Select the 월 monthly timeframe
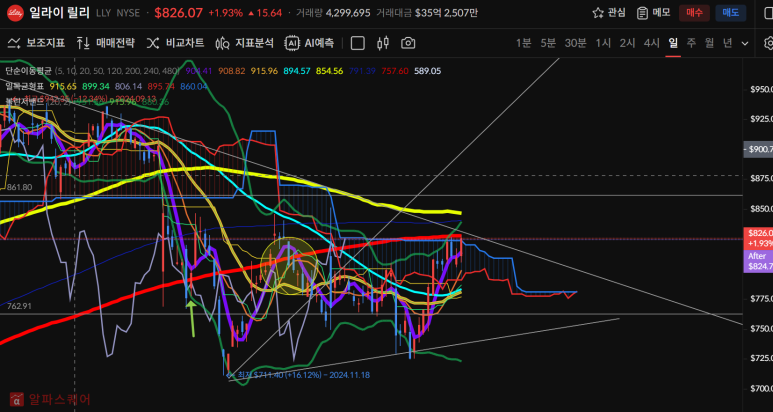This screenshot has width=773, height=412. 709,43
